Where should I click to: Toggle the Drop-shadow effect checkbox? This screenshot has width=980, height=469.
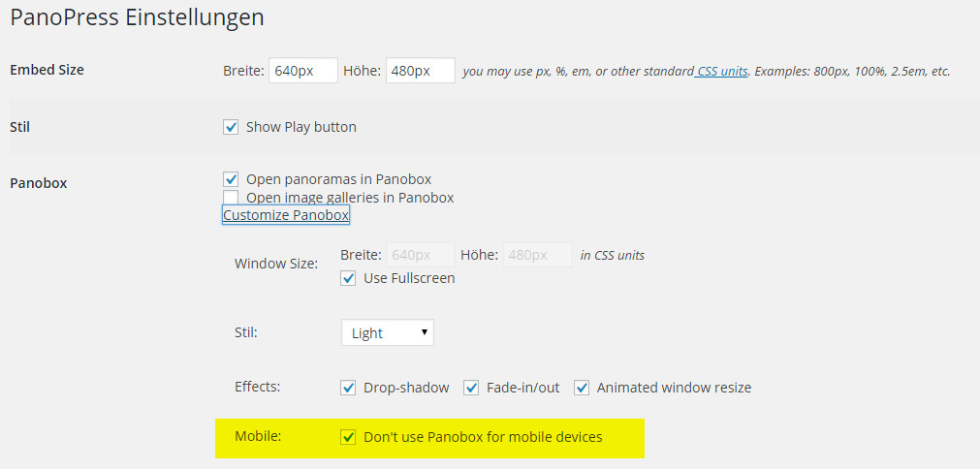coord(348,388)
